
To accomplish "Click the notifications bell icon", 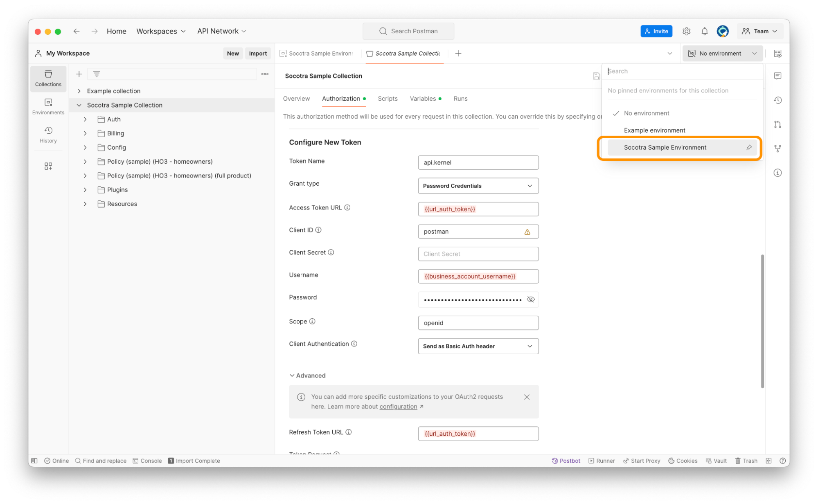I will pos(704,31).
